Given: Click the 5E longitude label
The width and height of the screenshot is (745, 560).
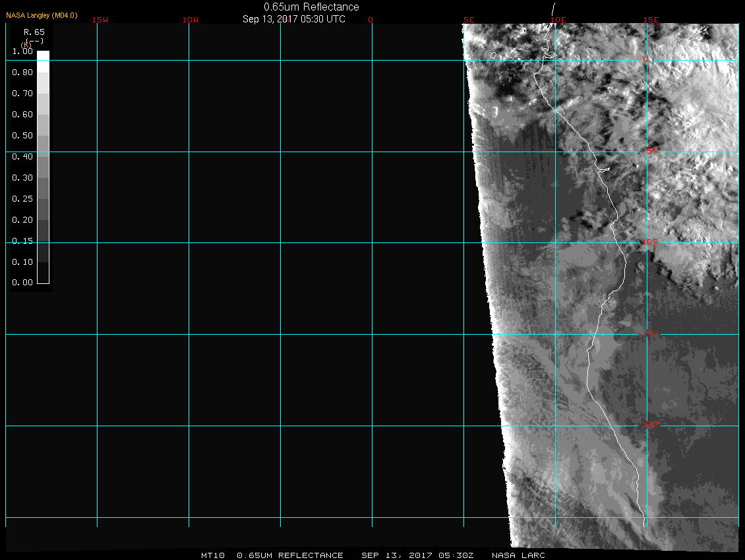Looking at the screenshot, I should tap(469, 20).
